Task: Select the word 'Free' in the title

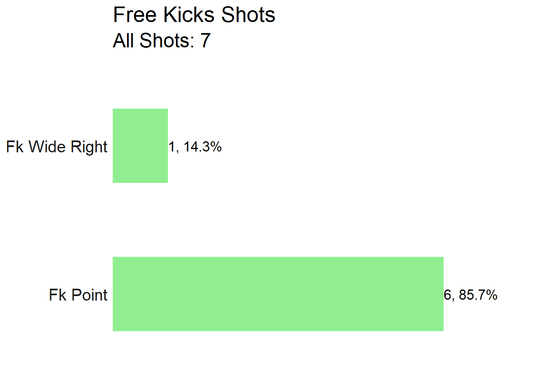Action: click(x=135, y=15)
